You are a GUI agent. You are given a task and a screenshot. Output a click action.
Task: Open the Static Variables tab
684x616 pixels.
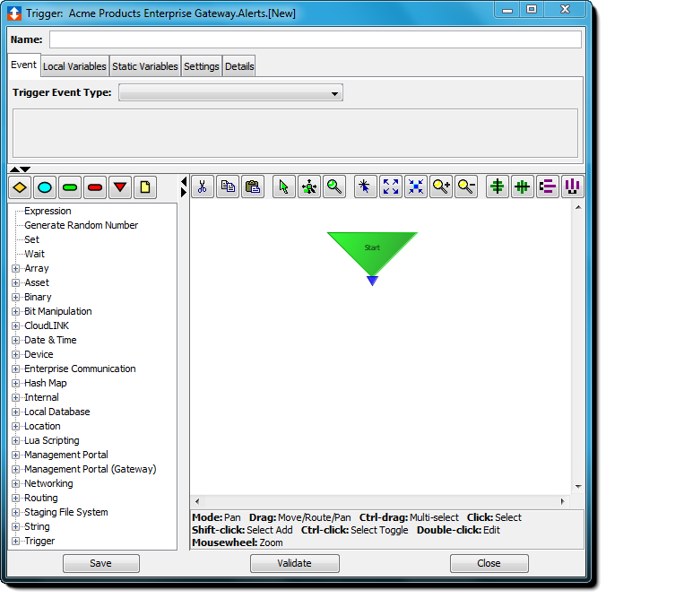pos(145,66)
